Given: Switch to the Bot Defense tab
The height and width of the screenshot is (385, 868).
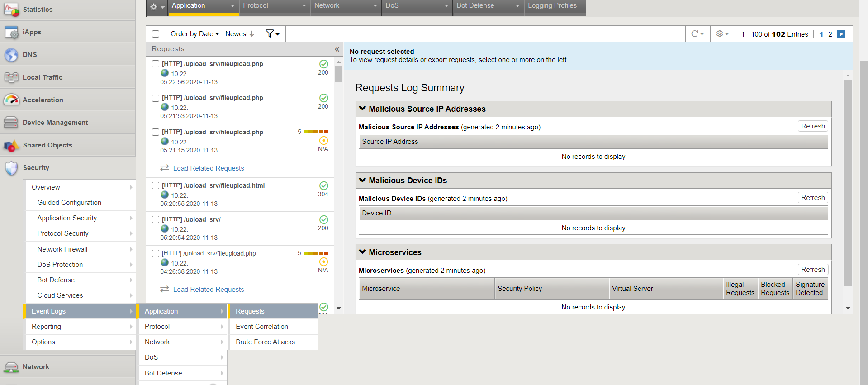Looking at the screenshot, I should pos(488,6).
